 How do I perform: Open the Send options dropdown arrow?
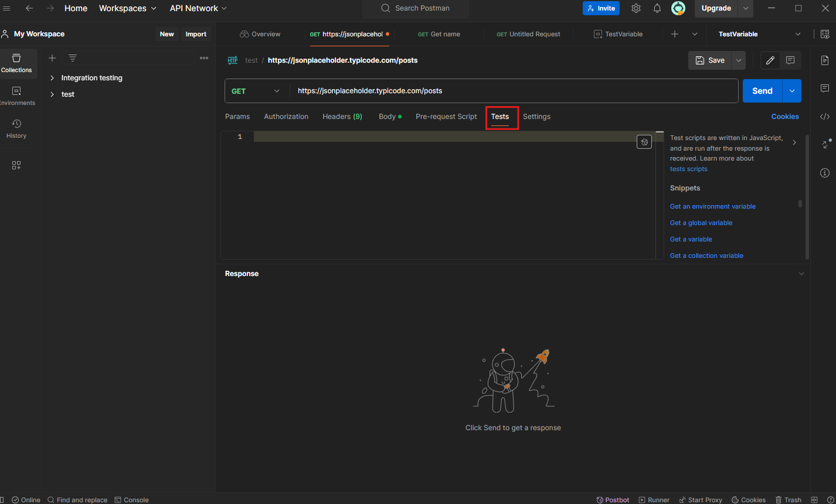792,91
